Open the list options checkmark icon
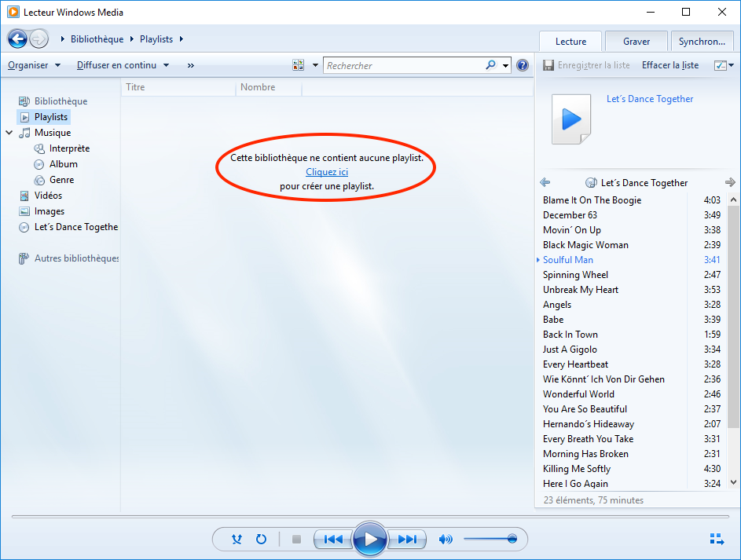The image size is (741, 560). coord(721,65)
